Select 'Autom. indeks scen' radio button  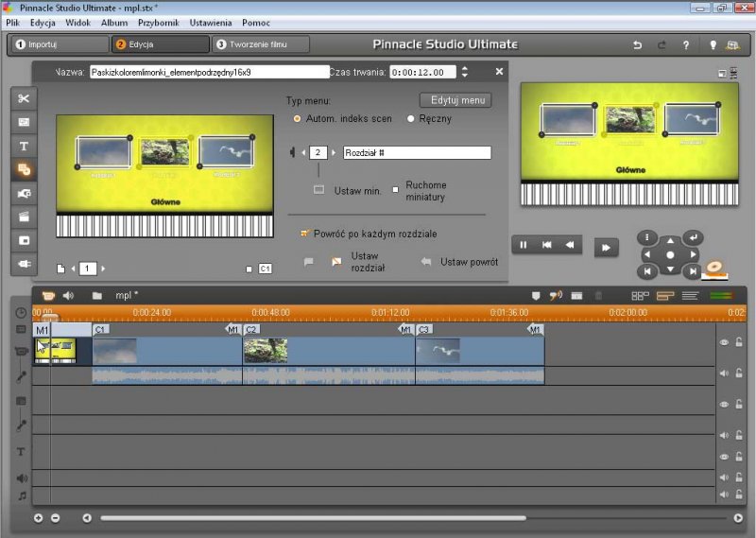[x=298, y=119]
